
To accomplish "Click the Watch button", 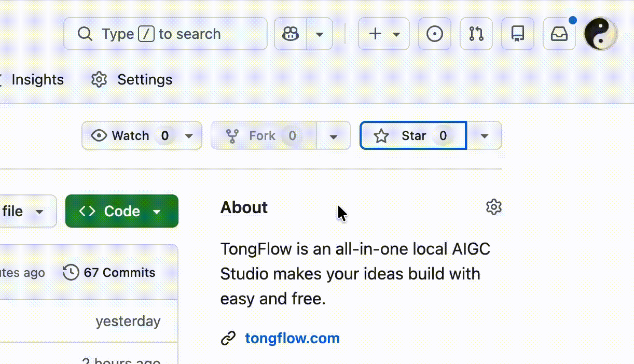I will (142, 136).
